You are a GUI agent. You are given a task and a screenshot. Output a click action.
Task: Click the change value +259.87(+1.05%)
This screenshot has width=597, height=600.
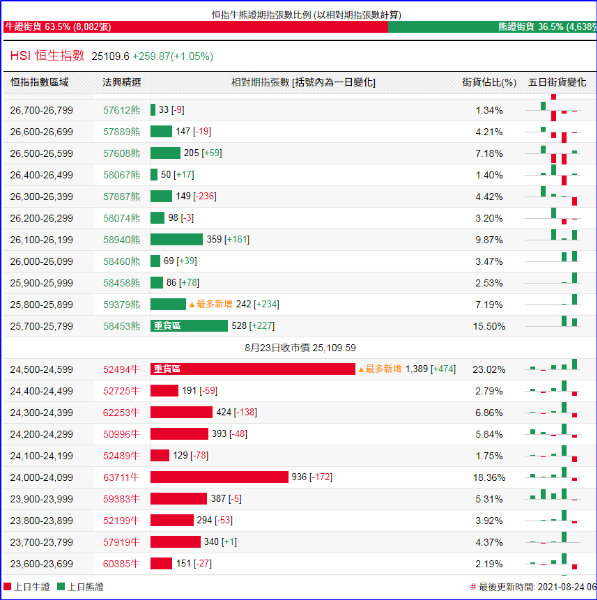point(173,57)
